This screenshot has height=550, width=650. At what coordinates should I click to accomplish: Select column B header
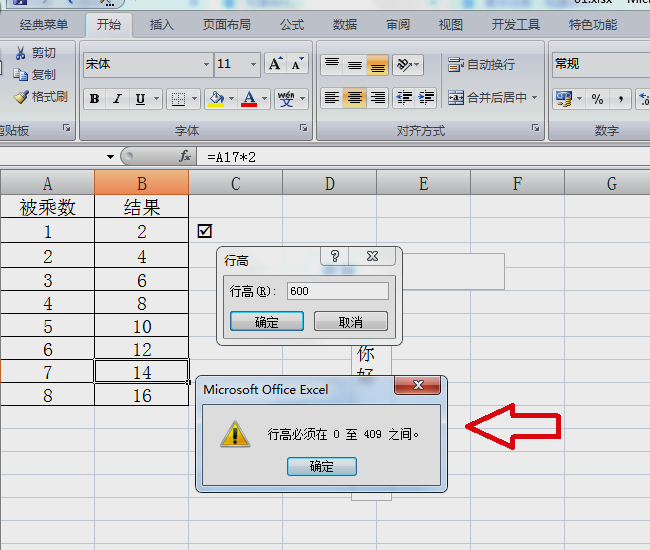click(141, 183)
